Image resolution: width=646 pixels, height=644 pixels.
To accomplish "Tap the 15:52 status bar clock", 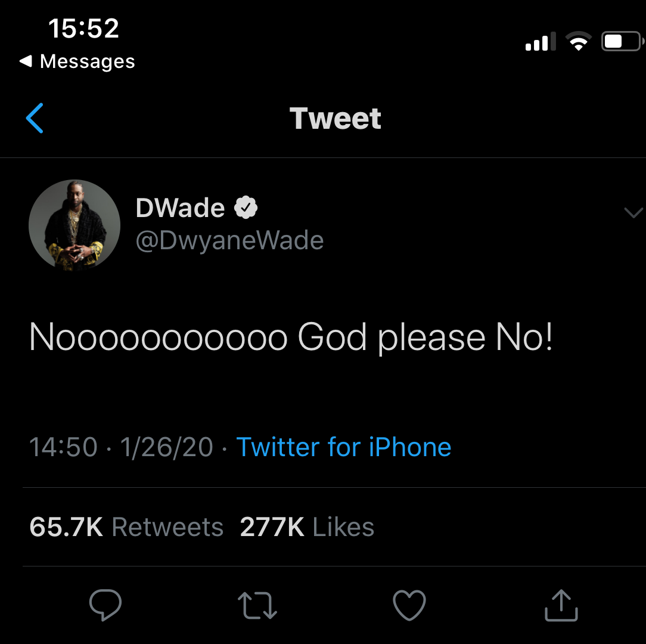I will click(x=83, y=28).
